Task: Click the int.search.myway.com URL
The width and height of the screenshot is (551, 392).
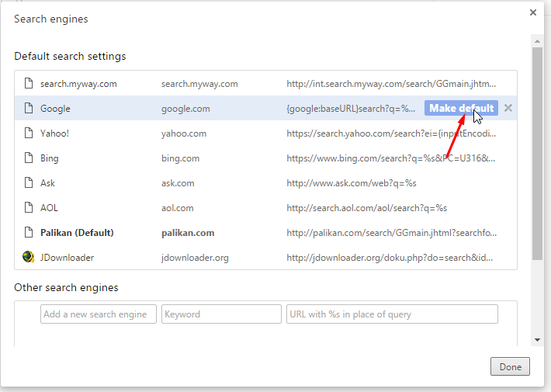Action: tap(391, 84)
